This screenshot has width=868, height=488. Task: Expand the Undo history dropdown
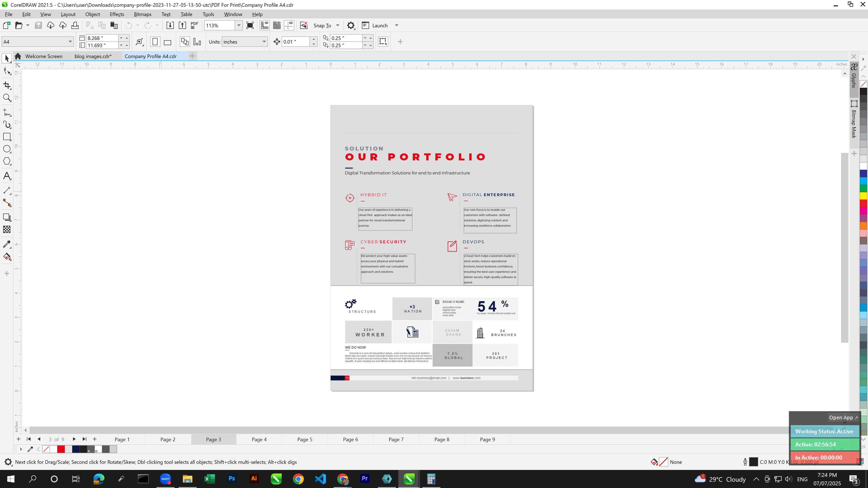click(x=137, y=26)
